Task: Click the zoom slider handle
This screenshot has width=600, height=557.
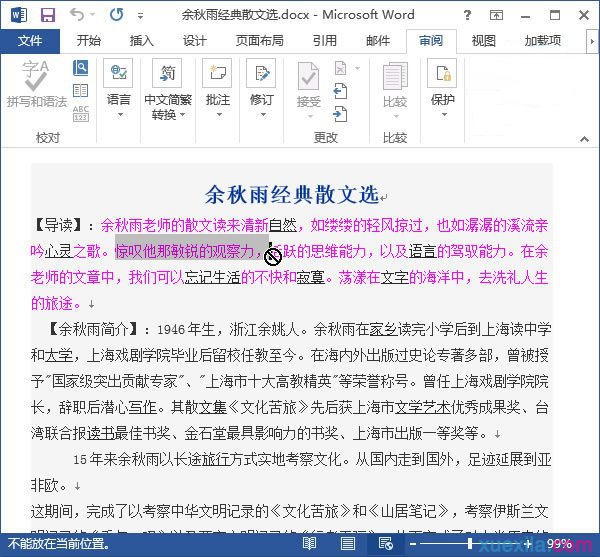Action: (x=470, y=544)
